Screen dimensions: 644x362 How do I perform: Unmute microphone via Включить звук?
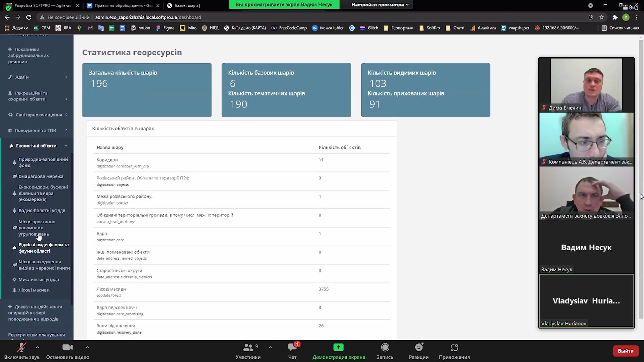[x=22, y=351]
